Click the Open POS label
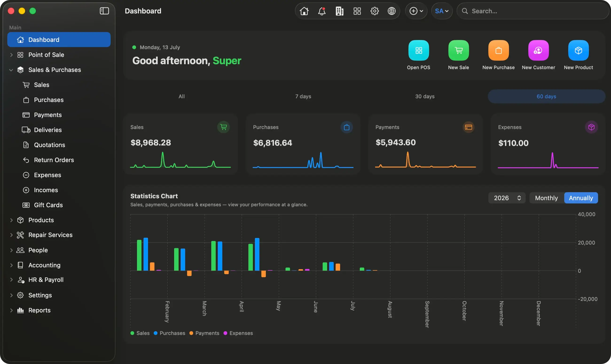Screen dimensions: 611x364 click(x=419, y=67)
